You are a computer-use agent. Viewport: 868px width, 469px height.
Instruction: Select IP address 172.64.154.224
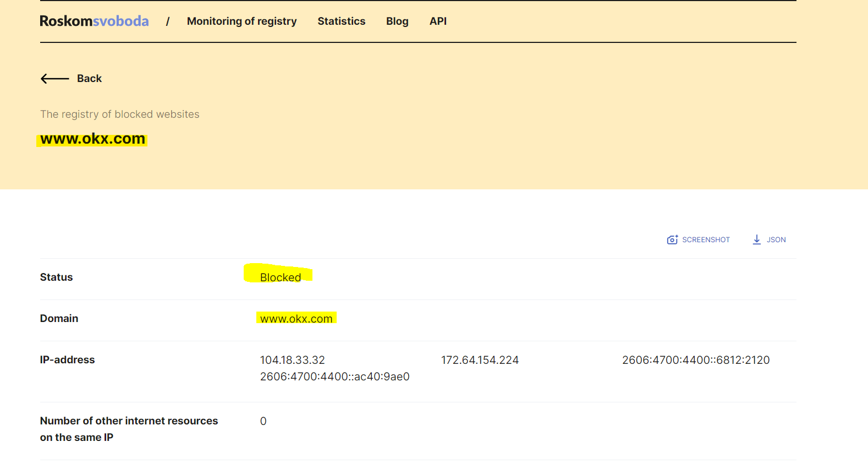click(480, 360)
